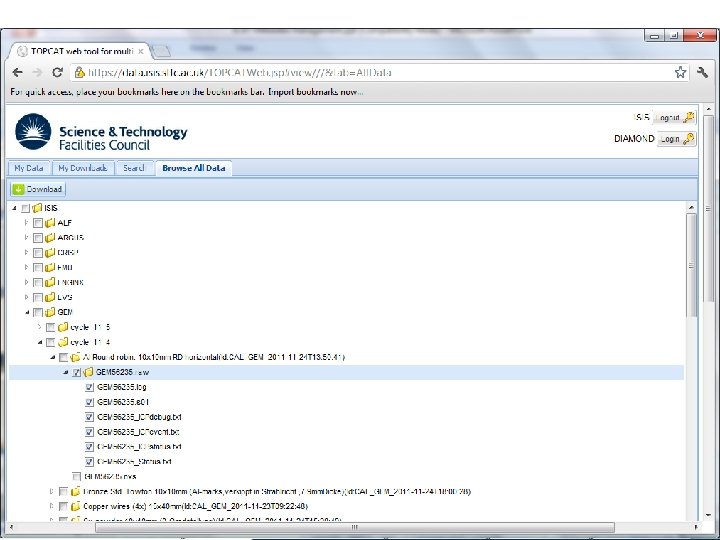Image resolution: width=720 pixels, height=540 pixels.
Task: Click the ARGUS folder icon
Action: coord(50,238)
